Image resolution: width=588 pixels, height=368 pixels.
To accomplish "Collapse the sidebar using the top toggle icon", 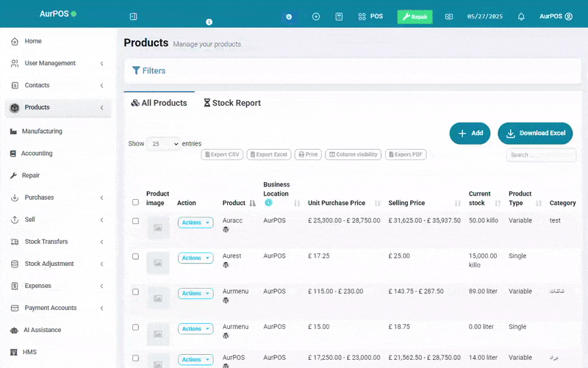I will 133,16.
